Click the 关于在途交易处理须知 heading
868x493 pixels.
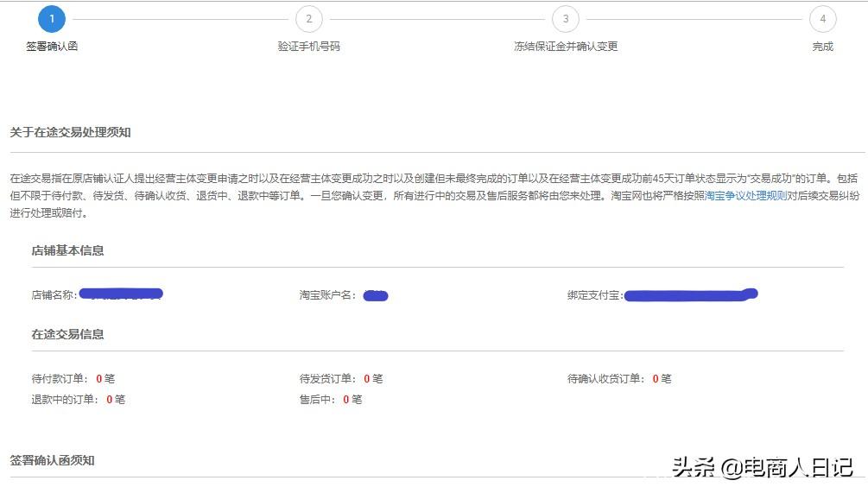[x=70, y=132]
